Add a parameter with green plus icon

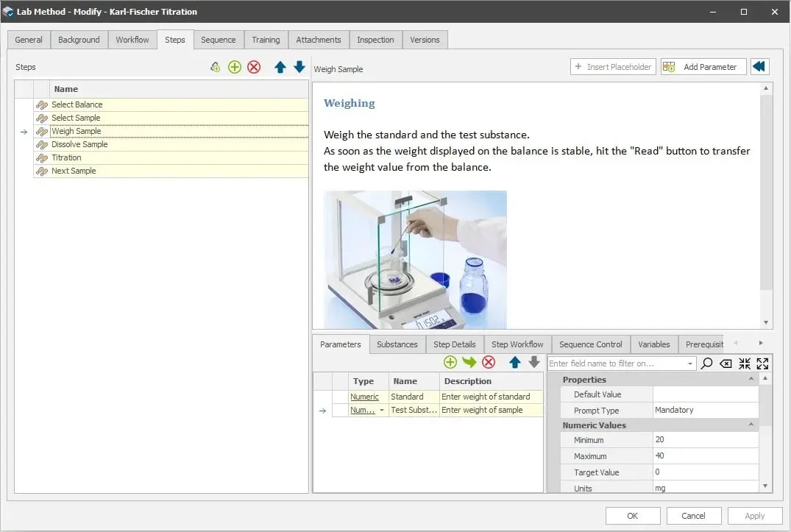tap(450, 362)
